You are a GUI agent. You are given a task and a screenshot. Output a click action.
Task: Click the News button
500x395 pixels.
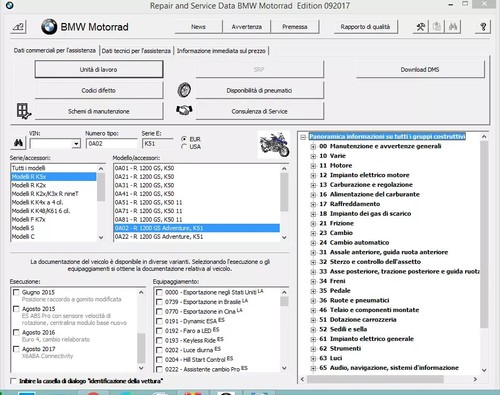(198, 27)
